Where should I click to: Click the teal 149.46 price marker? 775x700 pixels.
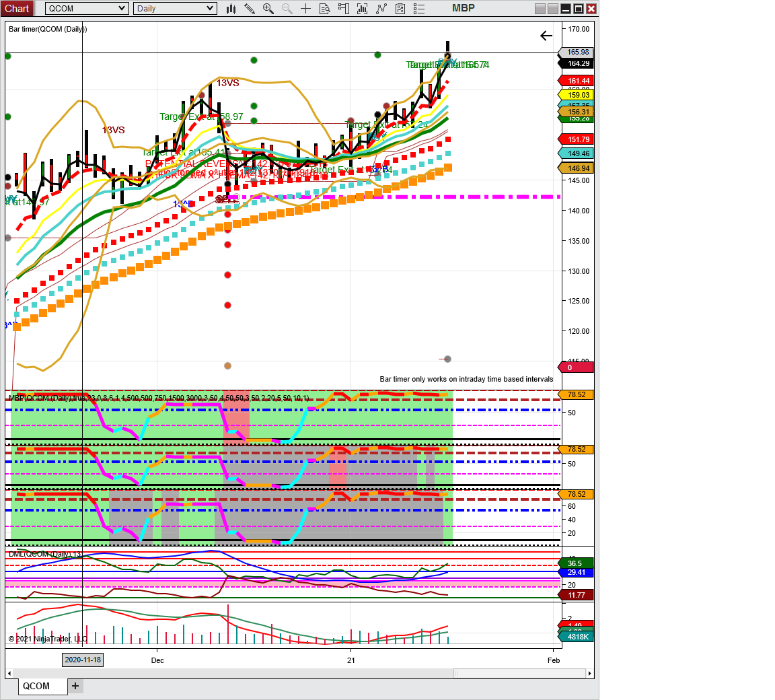pos(577,153)
